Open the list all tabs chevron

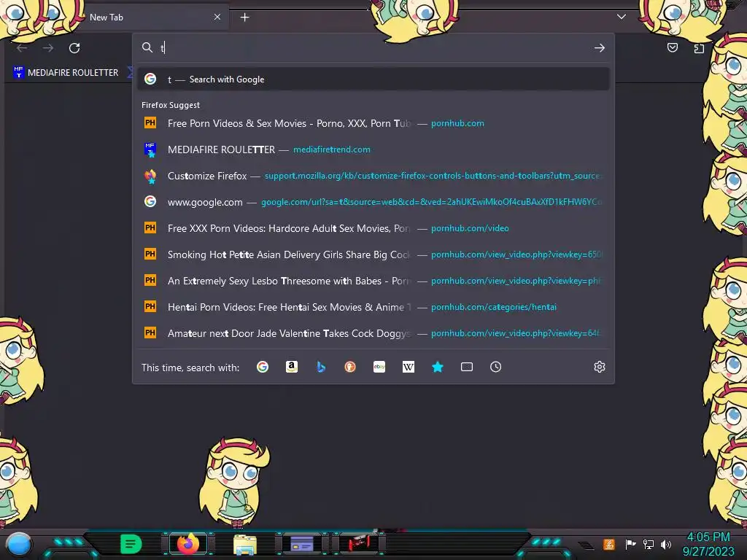click(x=622, y=17)
